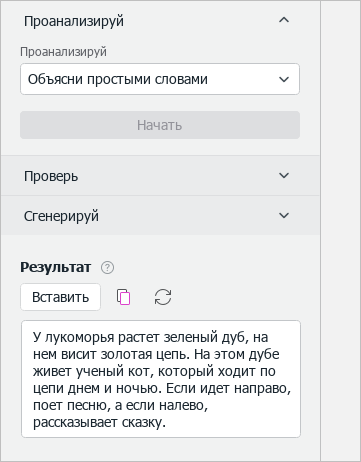Click the Вставить button
This screenshot has width=361, height=462.
coord(60,297)
